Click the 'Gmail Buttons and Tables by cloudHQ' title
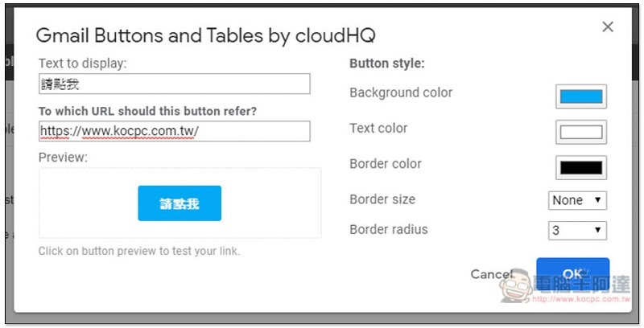The height and width of the screenshot is (328, 644). pos(206,35)
